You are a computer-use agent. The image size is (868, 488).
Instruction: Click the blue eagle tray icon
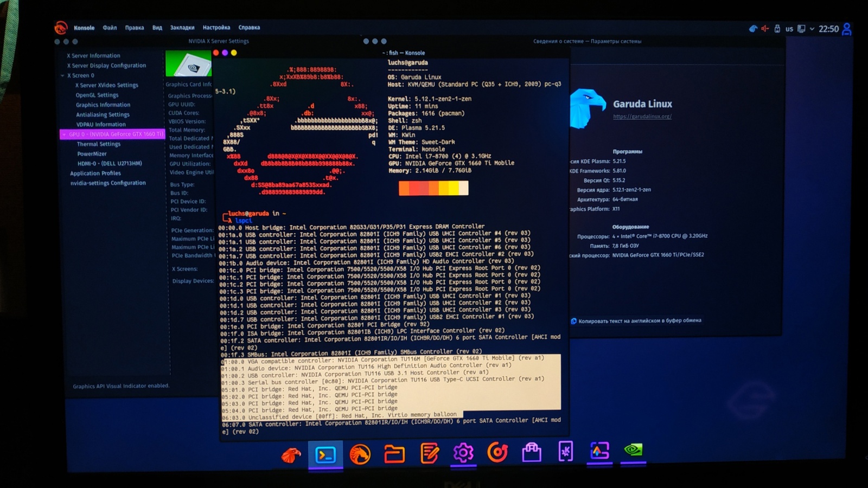coord(753,29)
